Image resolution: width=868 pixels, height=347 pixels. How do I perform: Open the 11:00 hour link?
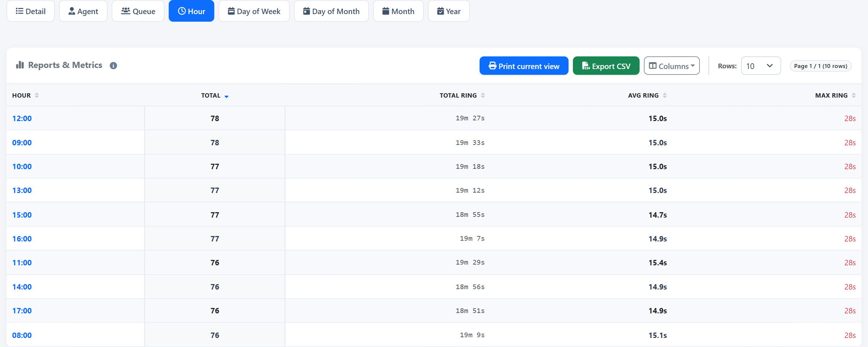click(22, 263)
